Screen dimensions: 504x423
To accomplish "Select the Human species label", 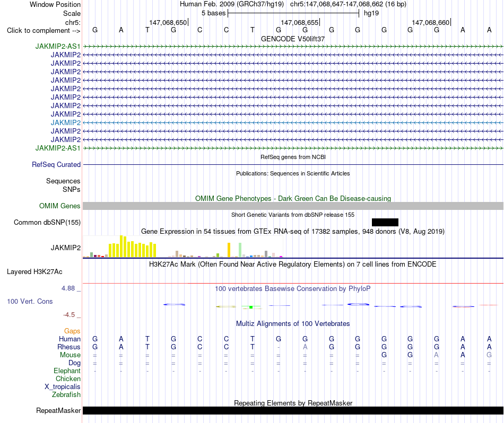I will coord(69,339).
